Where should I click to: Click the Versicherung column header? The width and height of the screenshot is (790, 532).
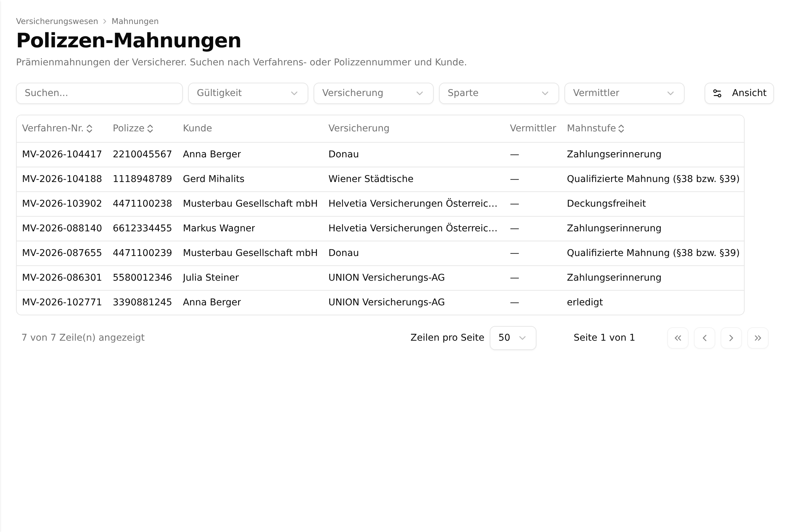(359, 129)
